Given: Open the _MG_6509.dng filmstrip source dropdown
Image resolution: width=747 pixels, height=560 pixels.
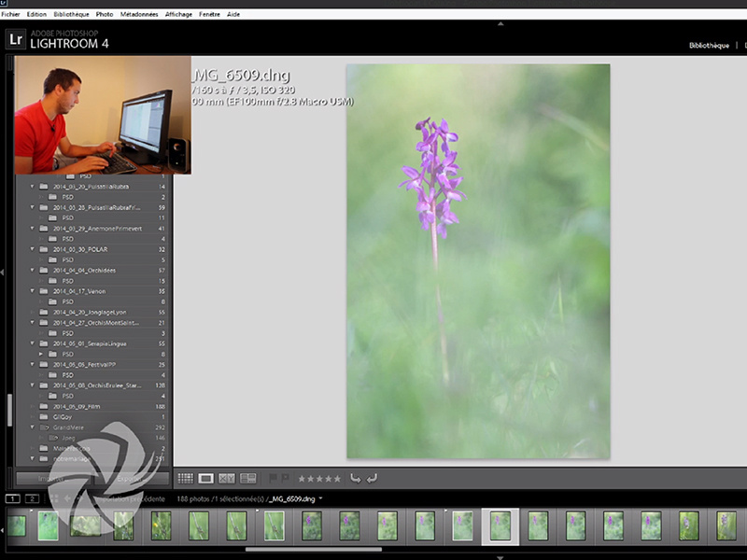Looking at the screenshot, I should (320, 499).
